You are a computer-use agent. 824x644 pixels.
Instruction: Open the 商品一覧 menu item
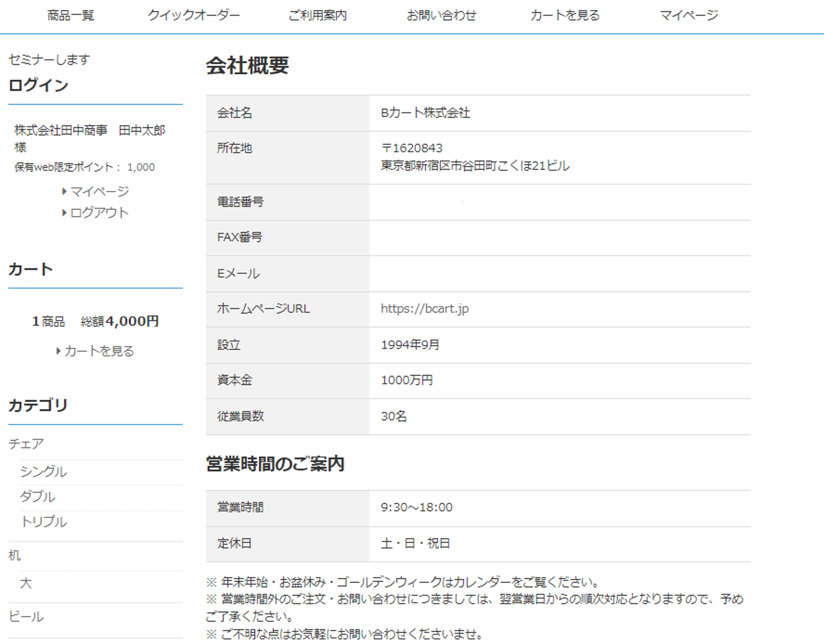click(x=71, y=15)
